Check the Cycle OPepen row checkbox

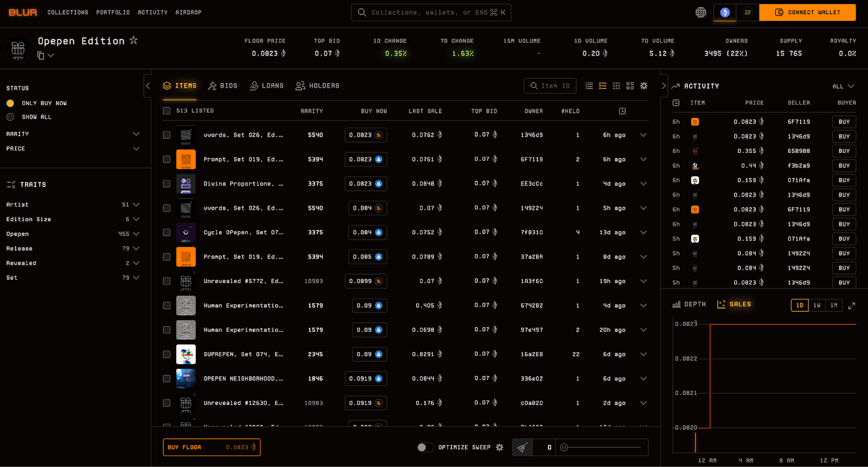tap(167, 232)
